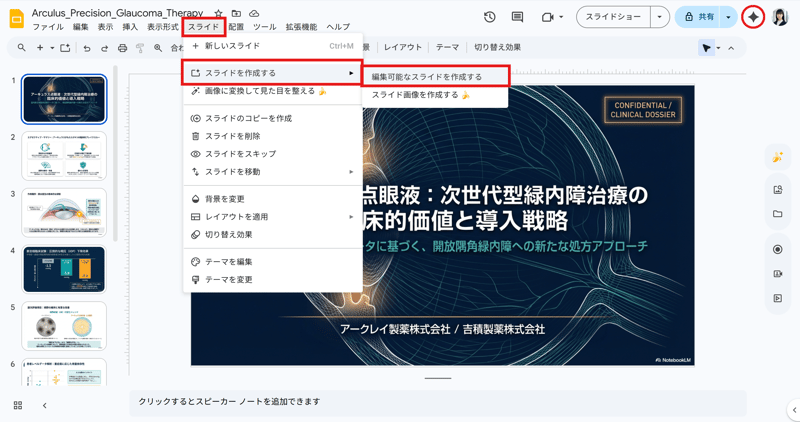Open the slideshow options dropdown arrow
800x422 pixels.
coord(660,17)
